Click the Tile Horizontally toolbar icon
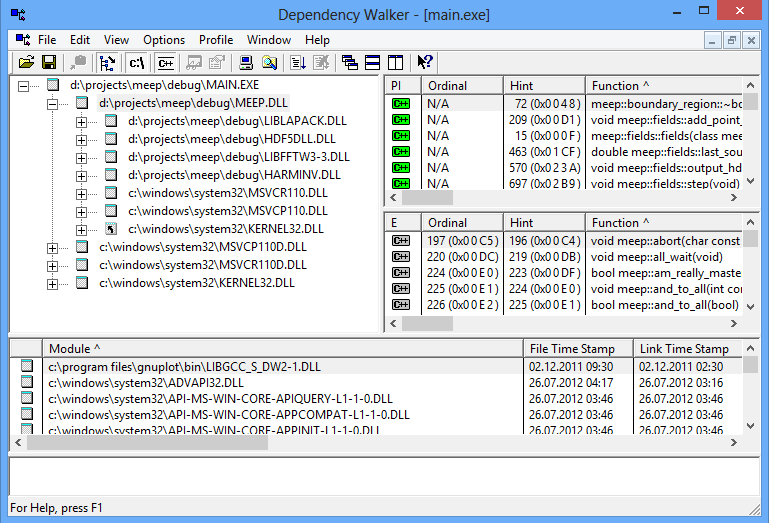 point(372,63)
